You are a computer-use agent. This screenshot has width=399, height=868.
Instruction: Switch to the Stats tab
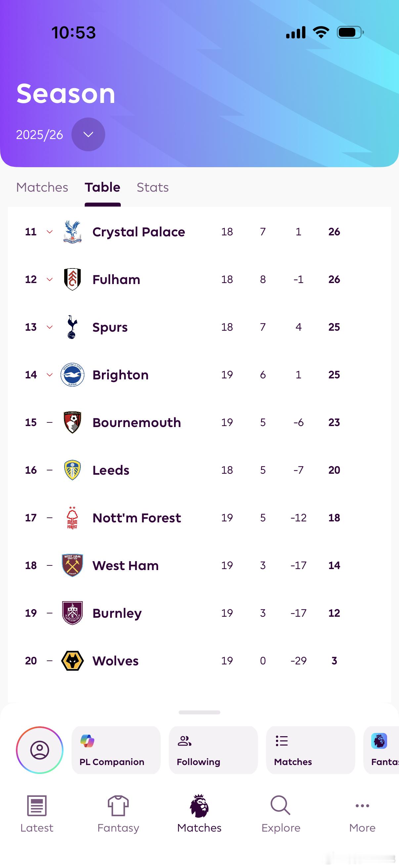pos(153,187)
